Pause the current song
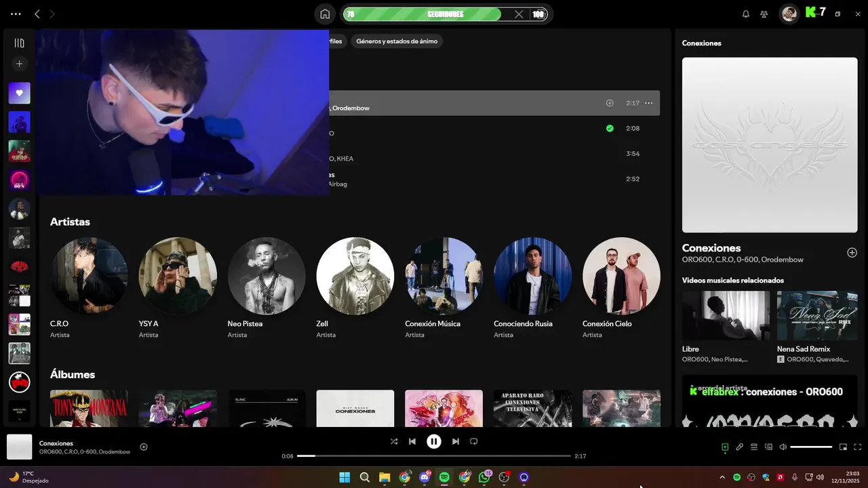This screenshot has height=488, width=868. point(433,441)
